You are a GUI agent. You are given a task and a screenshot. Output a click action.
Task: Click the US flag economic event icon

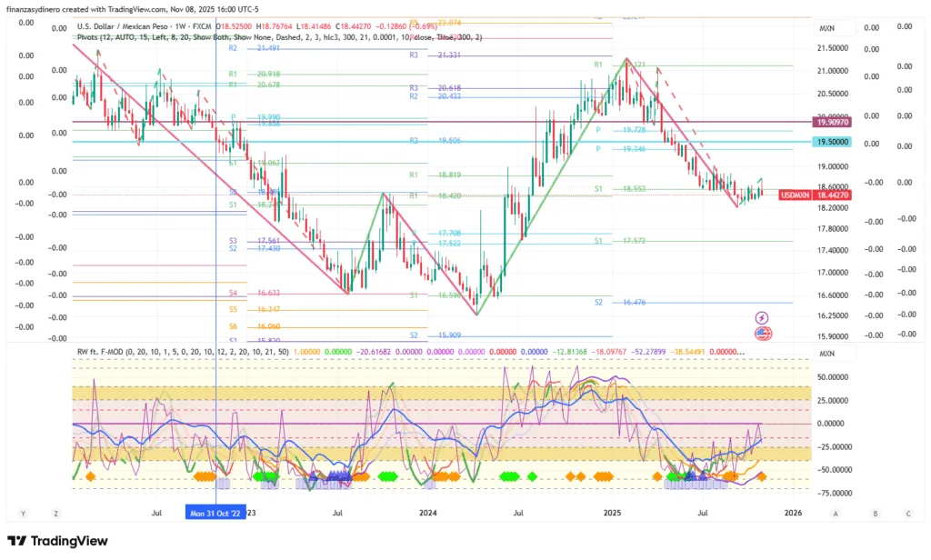coord(762,333)
